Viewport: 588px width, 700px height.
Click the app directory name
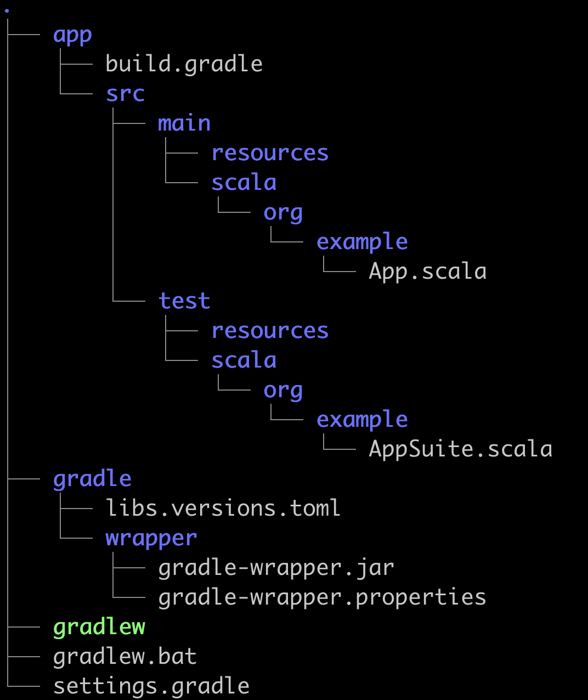(x=72, y=35)
